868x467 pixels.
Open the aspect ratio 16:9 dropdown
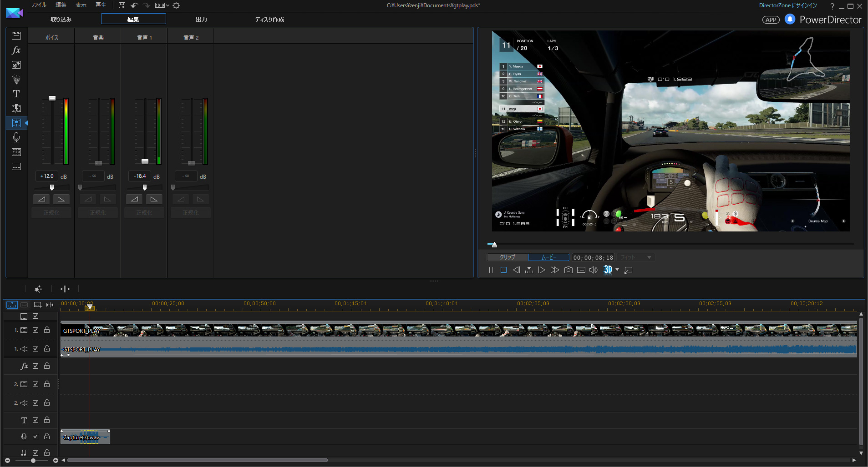click(162, 5)
